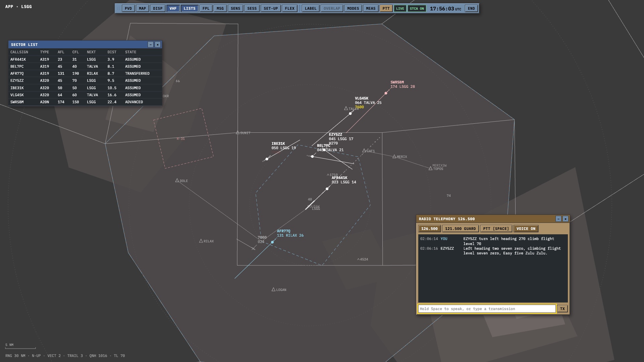Toggle VOICE ON in radio panel
The height and width of the screenshot is (362, 644).
pos(526,229)
